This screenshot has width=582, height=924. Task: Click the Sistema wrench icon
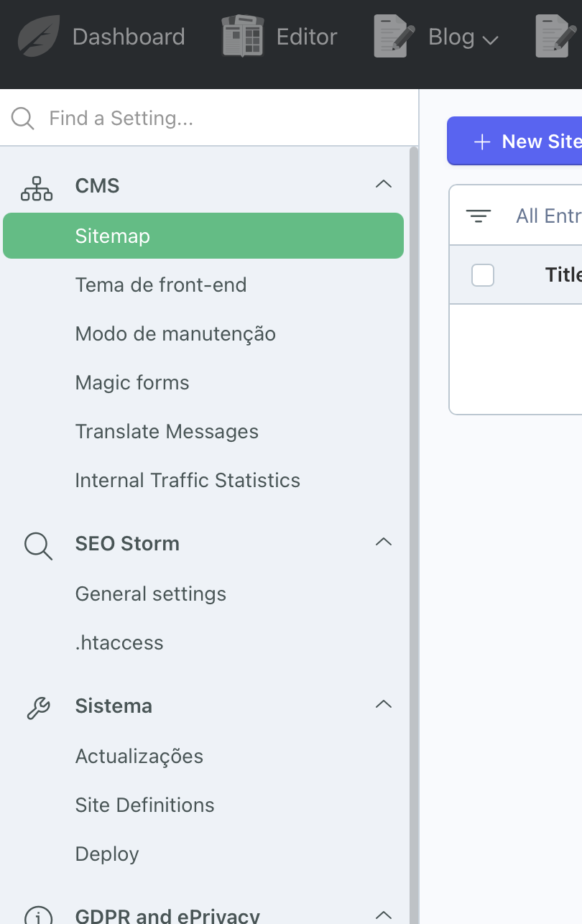[x=38, y=707]
